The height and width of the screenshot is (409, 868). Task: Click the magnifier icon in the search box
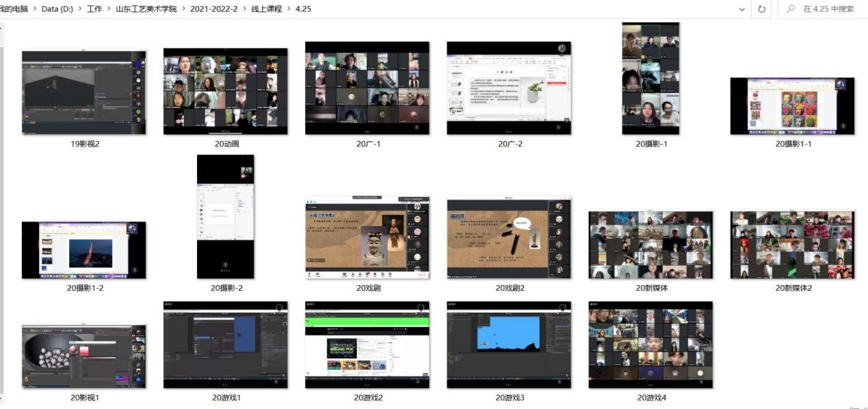point(791,9)
